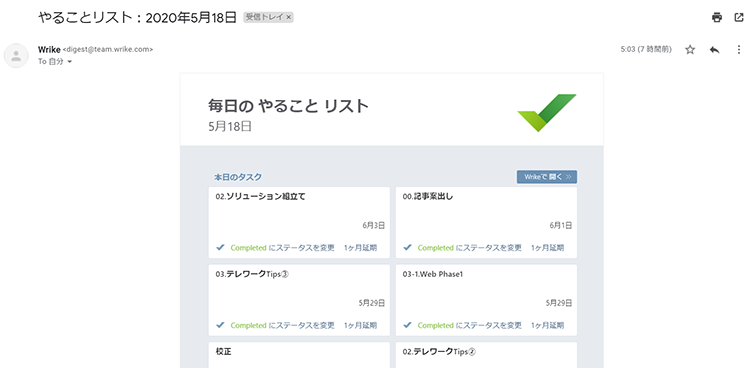Mark 03-1.Web Phase1 as Completed

click(469, 325)
